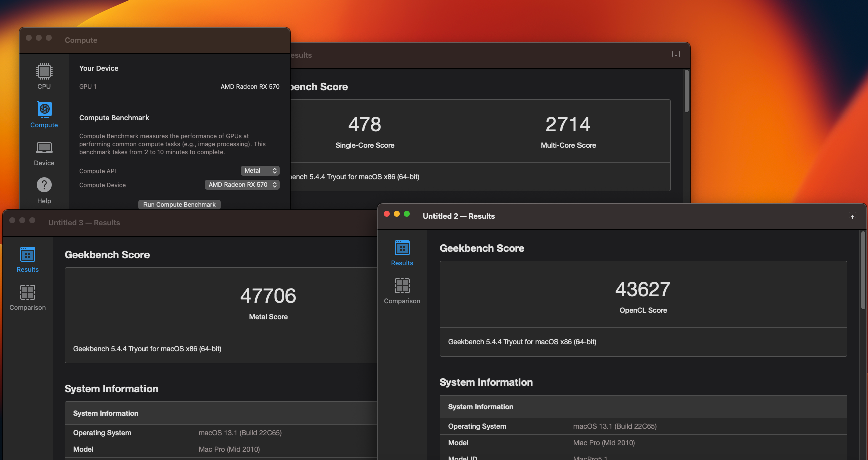The width and height of the screenshot is (868, 460).
Task: Click Model Mac Pro row in Untitled 2
Action: (x=643, y=443)
